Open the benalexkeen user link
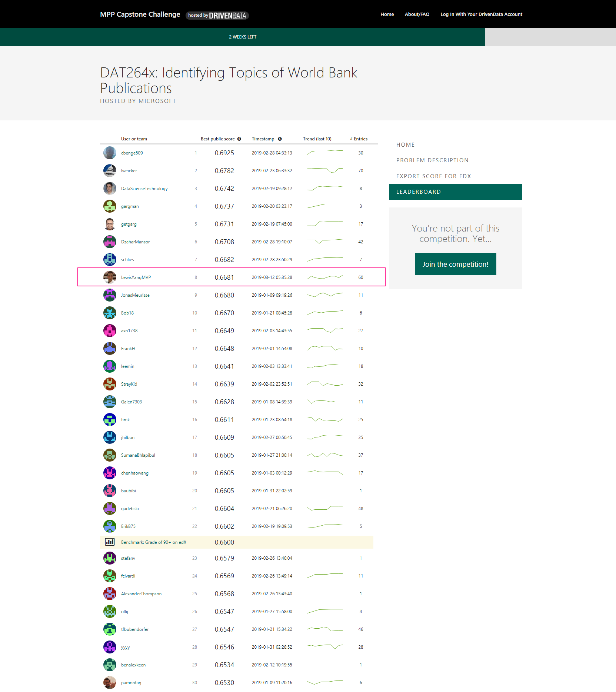Image resolution: width=616 pixels, height=692 pixels. tap(133, 665)
